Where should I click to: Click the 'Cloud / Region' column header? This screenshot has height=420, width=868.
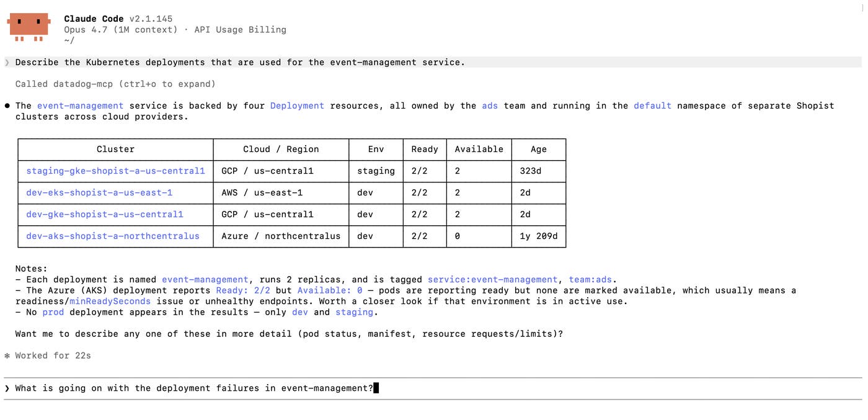point(281,149)
